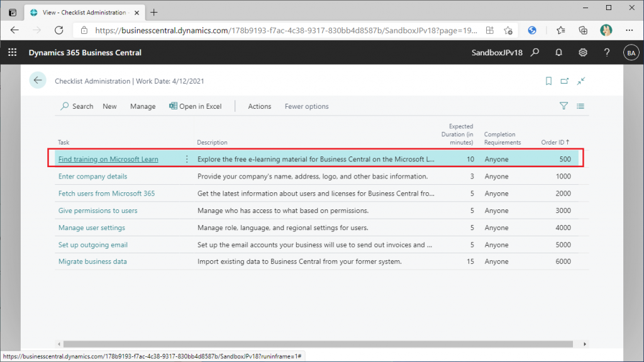
Task: Open the Enter company details task
Action: (x=93, y=177)
